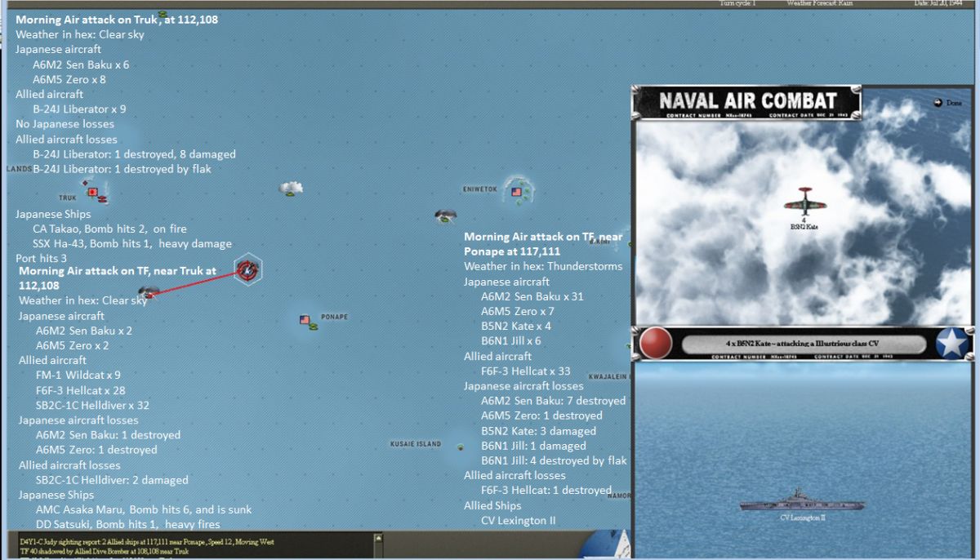Select the storm cloud unit below Eniwetok
Screen dimensions: 980x560
pyautogui.click(x=446, y=216)
